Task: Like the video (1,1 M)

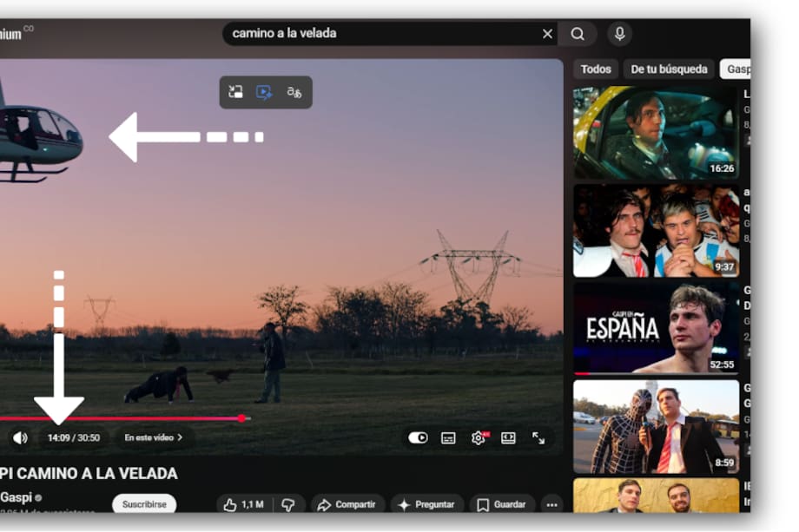Action: point(245,504)
